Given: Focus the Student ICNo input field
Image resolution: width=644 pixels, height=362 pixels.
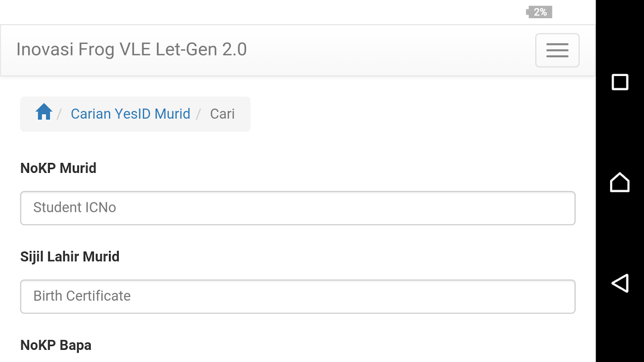Looking at the screenshot, I should pos(298,208).
